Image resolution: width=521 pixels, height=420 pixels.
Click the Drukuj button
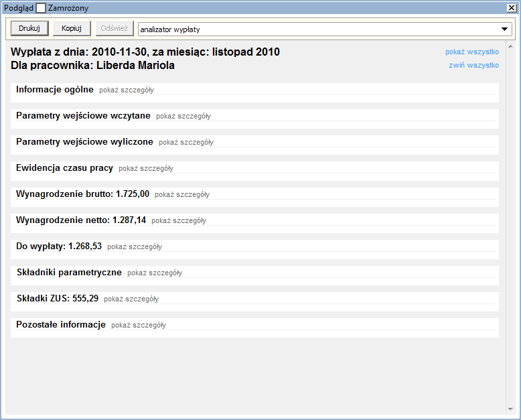[x=29, y=29]
